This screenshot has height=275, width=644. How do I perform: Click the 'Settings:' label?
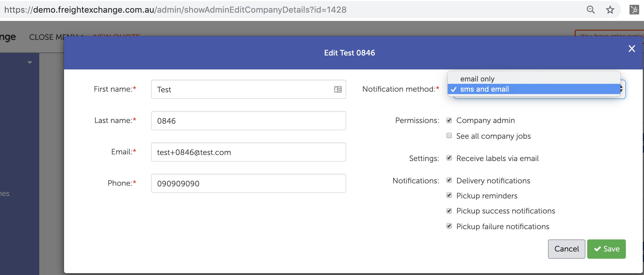tap(424, 158)
